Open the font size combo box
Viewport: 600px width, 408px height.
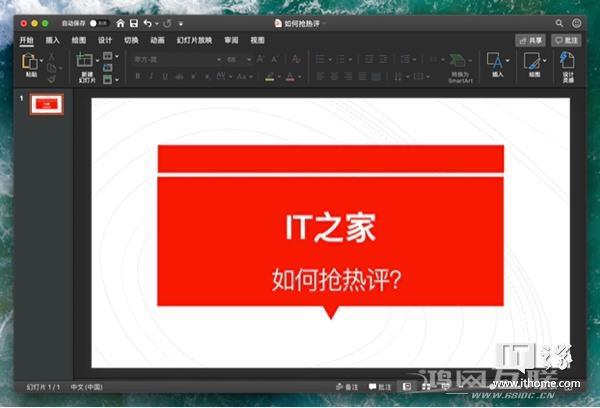(x=238, y=60)
